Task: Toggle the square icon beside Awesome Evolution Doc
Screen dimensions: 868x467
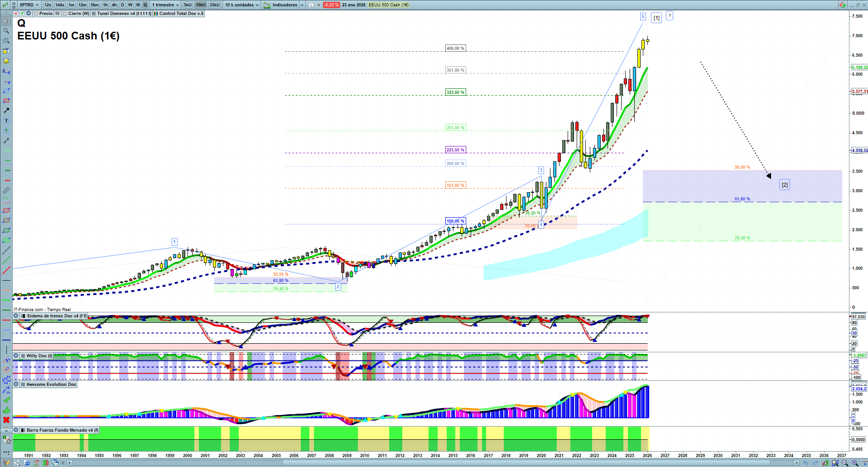Action: coord(23,384)
